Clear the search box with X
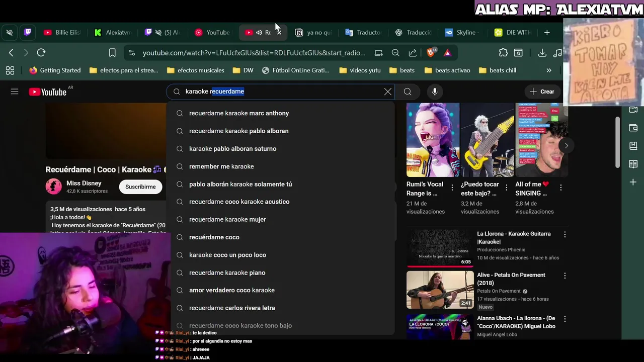This screenshot has height=362, width=644. 388,92
